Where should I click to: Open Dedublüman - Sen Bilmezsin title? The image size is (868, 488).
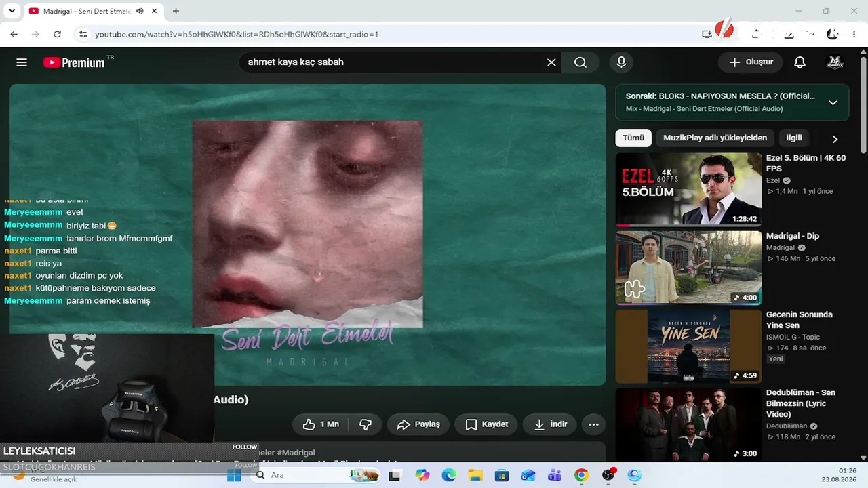pos(801,403)
